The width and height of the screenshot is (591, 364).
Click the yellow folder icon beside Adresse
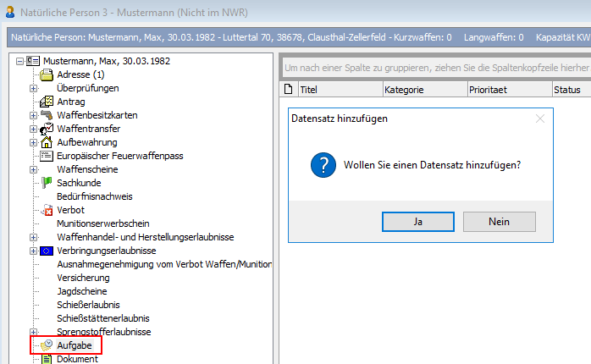coord(47,75)
